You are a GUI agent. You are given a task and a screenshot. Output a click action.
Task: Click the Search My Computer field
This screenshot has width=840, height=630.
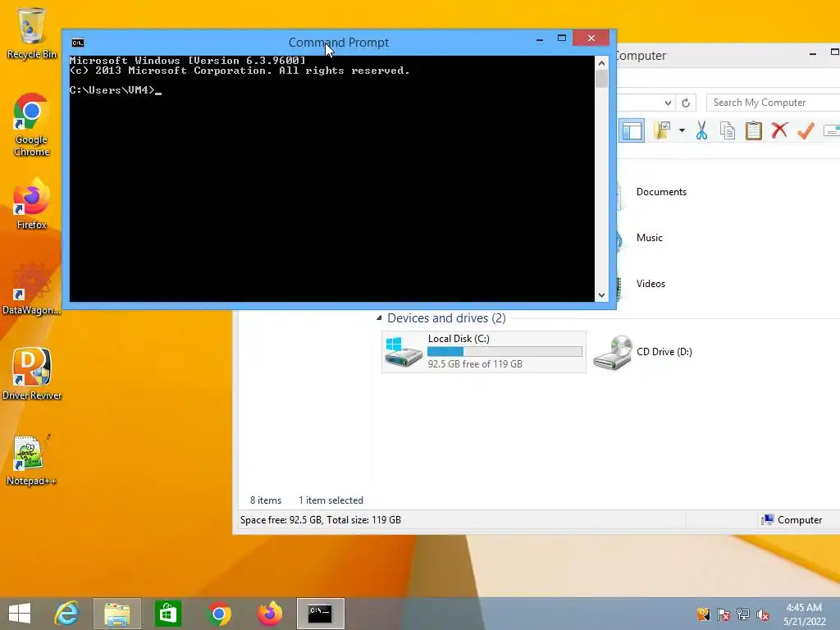(x=773, y=103)
